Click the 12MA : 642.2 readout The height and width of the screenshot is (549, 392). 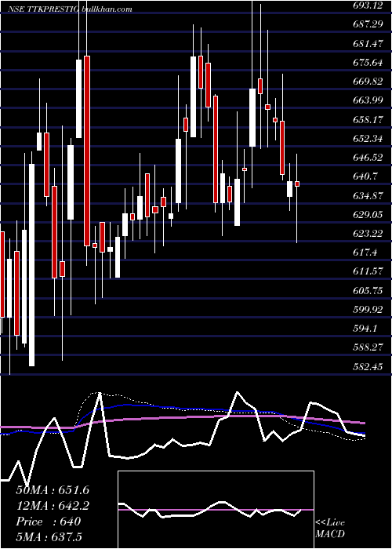53,506
